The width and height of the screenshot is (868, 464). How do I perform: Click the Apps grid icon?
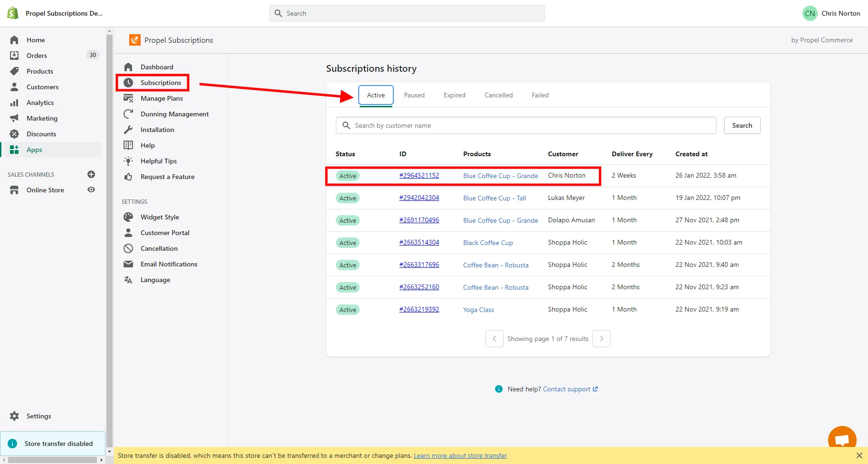click(14, 150)
